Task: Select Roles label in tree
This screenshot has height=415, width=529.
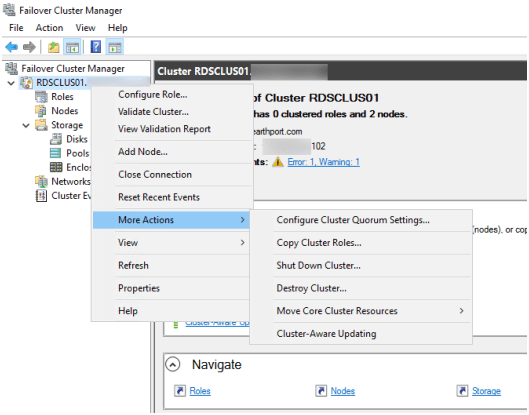Action: 62,97
